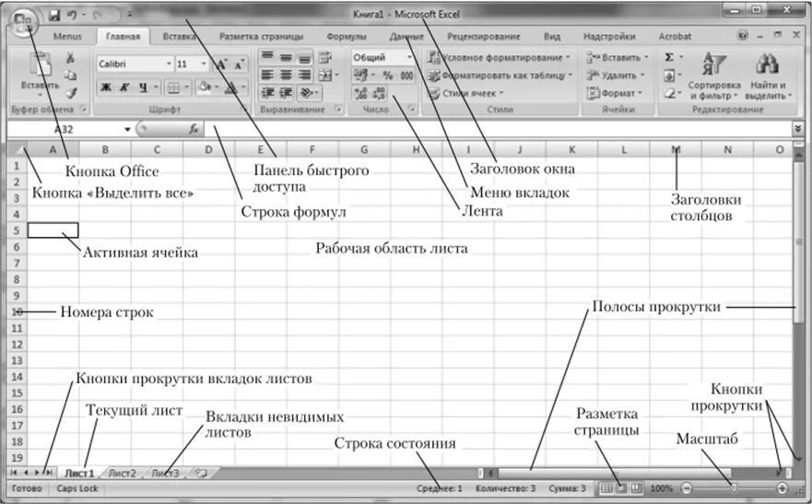Decrease font size with the small A icon

pyautogui.click(x=239, y=64)
